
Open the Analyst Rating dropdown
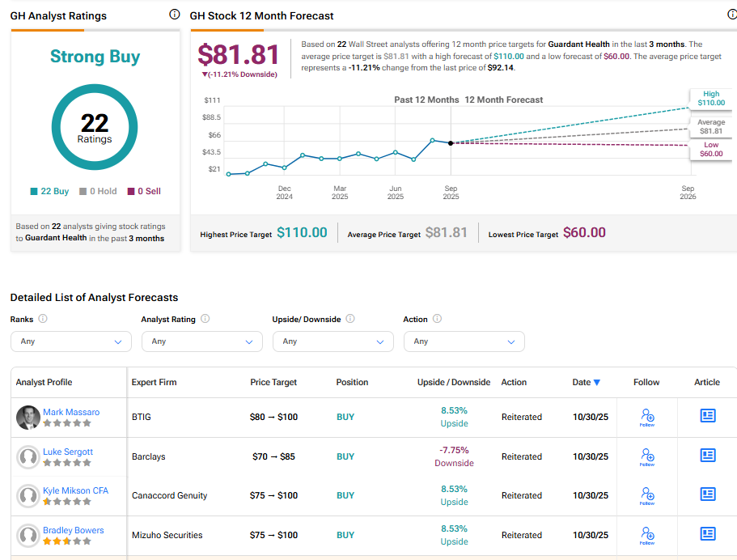click(x=202, y=342)
